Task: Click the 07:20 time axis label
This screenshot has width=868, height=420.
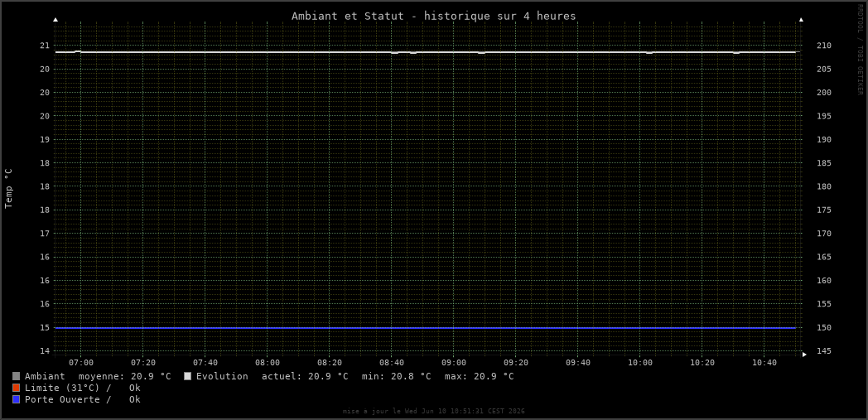Action: [x=143, y=363]
